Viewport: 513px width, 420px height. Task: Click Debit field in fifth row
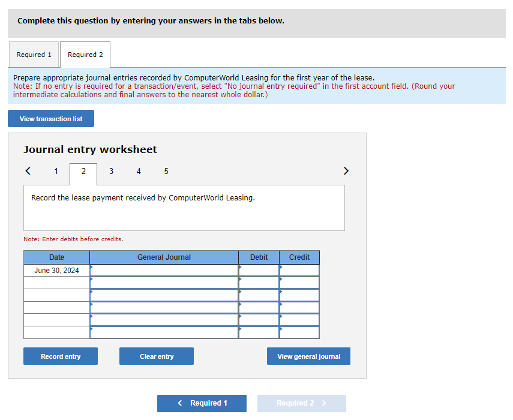click(259, 320)
